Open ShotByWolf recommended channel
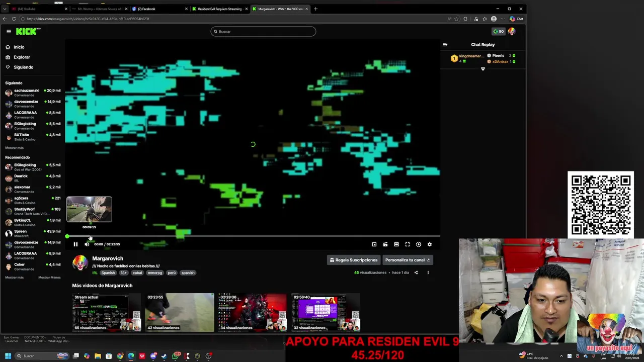 [x=33, y=211]
